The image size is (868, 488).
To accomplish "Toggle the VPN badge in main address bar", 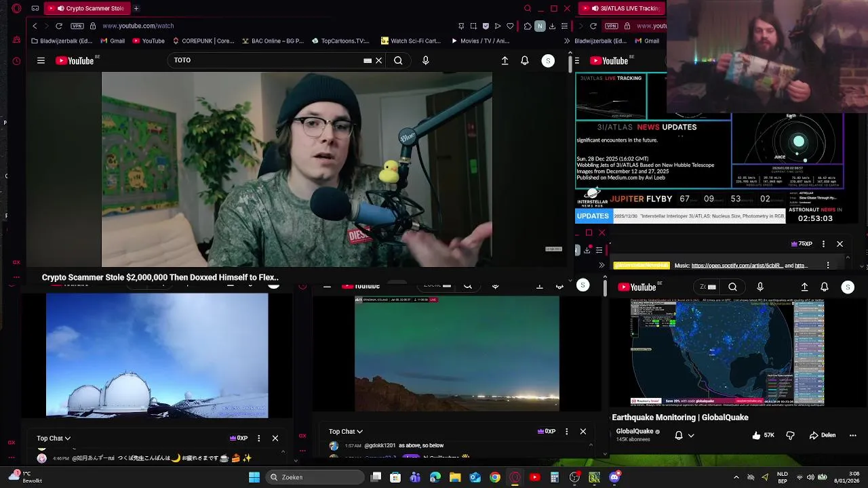I will click(77, 26).
